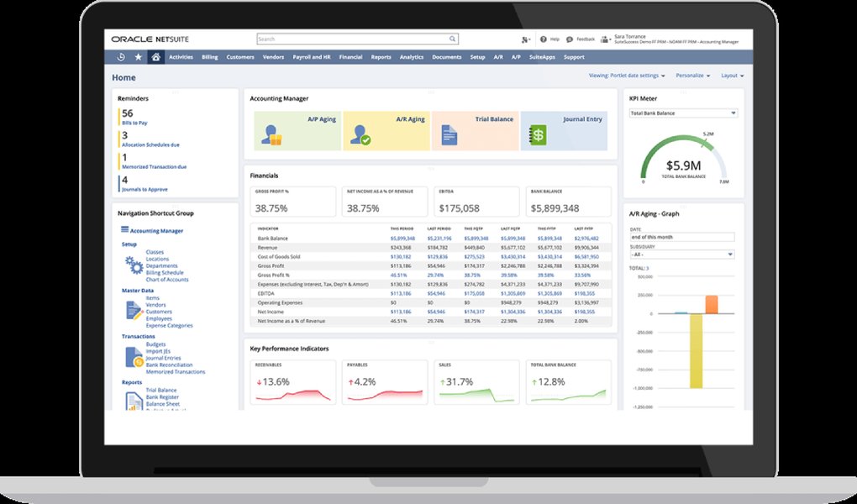Image resolution: width=857 pixels, height=504 pixels.
Task: Expand the Viewing Portlet date settings dropdown
Action: (627, 76)
